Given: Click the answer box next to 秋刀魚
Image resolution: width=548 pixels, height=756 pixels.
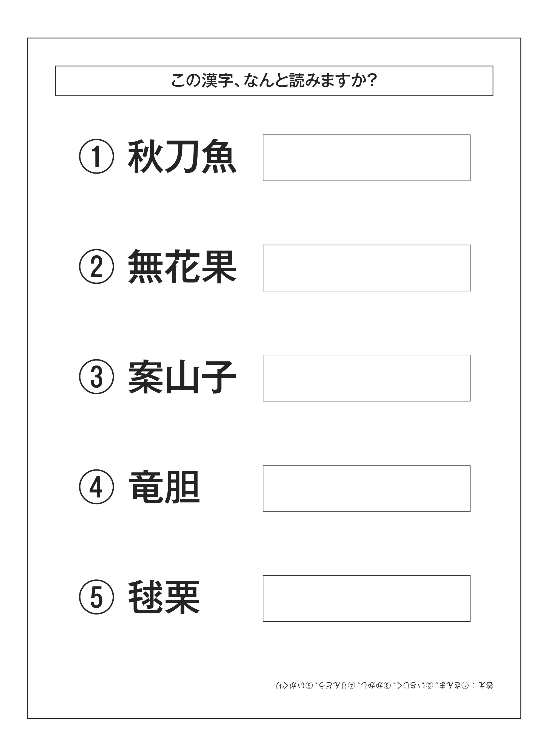Looking at the screenshot, I should point(366,158).
